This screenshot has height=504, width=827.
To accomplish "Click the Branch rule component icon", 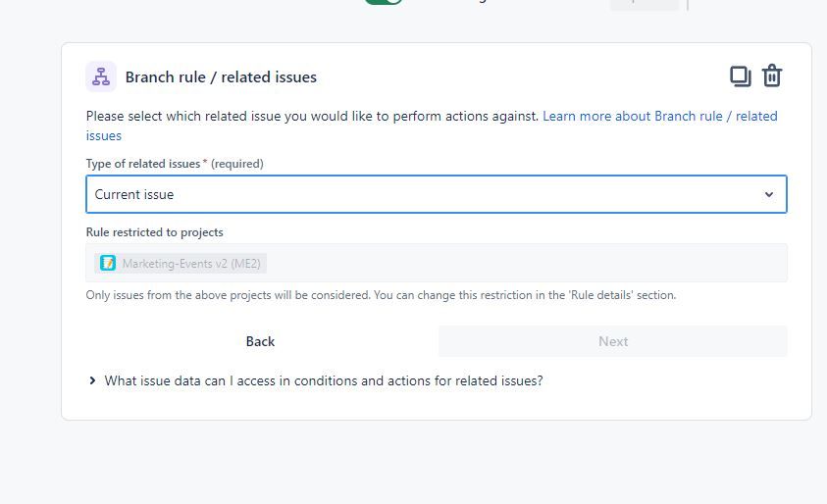I will (101, 76).
